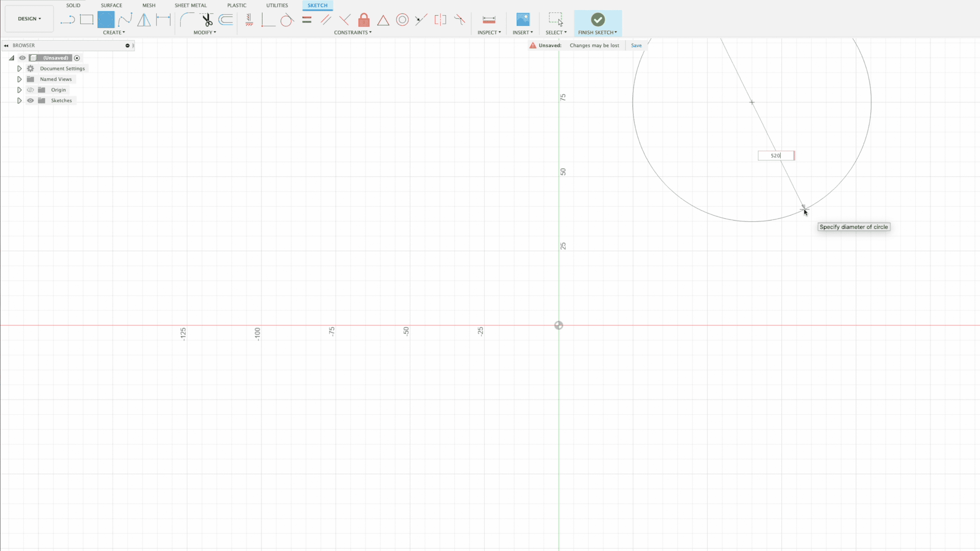Switch to the SURFACE tab
This screenshot has width=980, height=551.
coord(111,5)
